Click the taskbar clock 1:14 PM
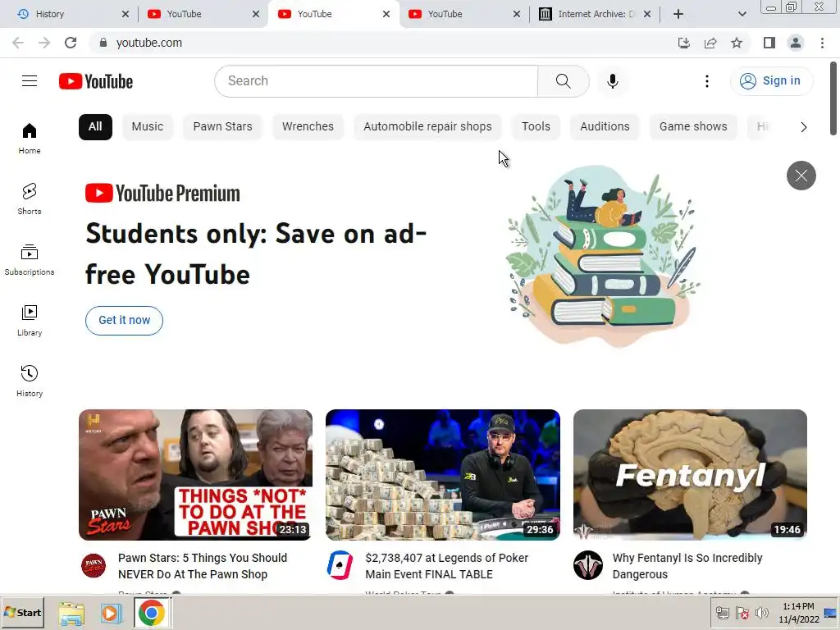The height and width of the screenshot is (630, 840). tap(798, 606)
